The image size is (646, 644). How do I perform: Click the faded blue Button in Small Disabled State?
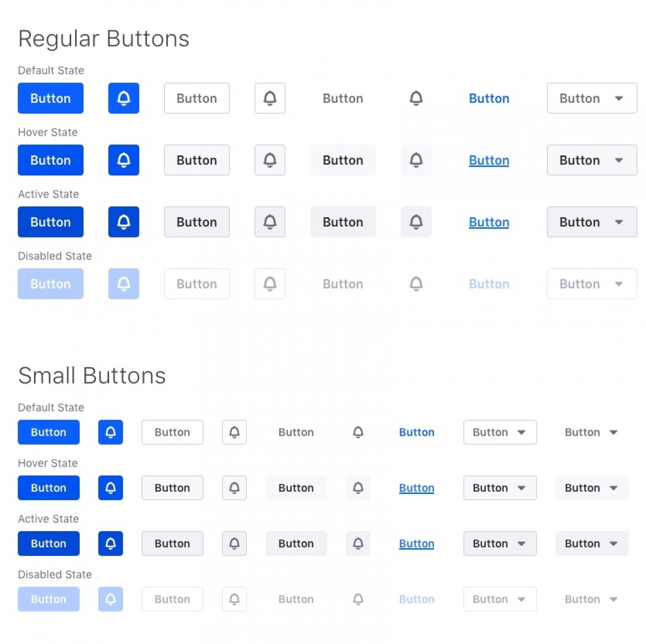click(49, 599)
